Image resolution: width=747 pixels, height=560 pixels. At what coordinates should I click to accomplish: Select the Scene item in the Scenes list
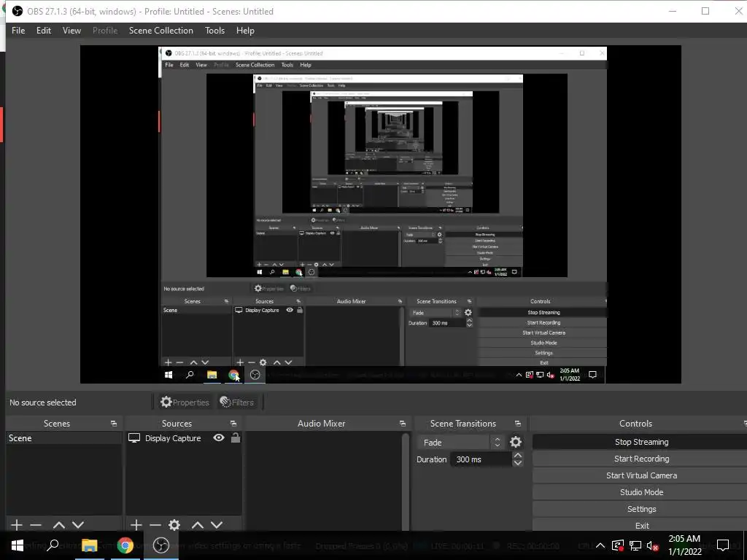point(64,438)
